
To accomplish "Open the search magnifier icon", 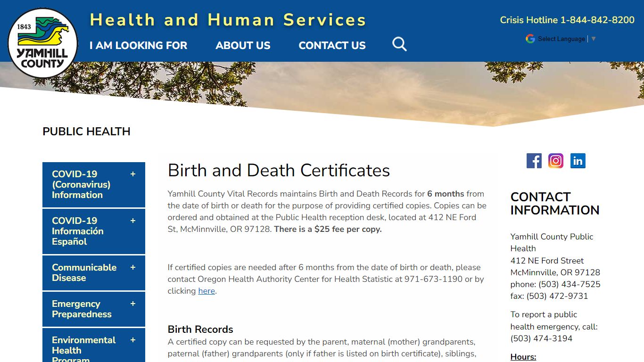I will [399, 44].
